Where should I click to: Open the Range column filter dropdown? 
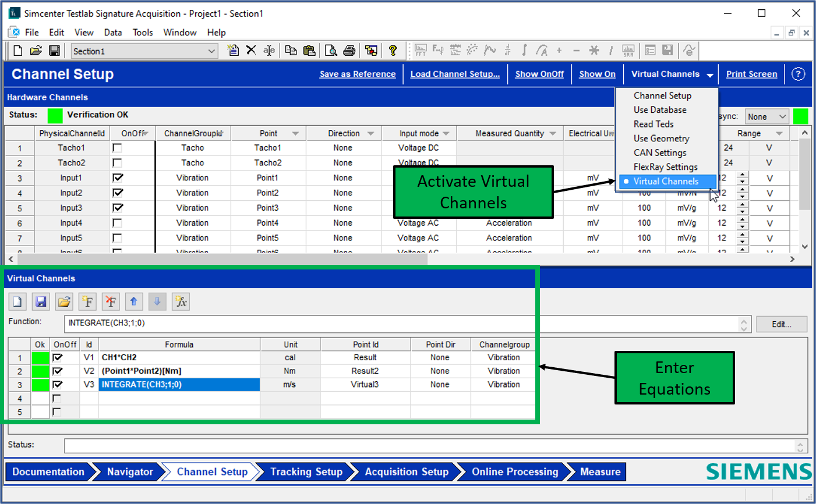(779, 133)
